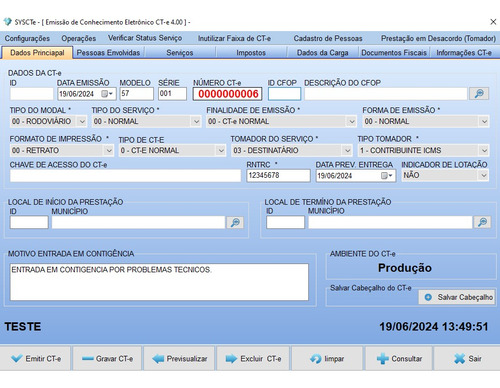Click the 19/06/2024 13:49:51 clock text
Viewport: 500px width, 388px height.
coord(434,326)
